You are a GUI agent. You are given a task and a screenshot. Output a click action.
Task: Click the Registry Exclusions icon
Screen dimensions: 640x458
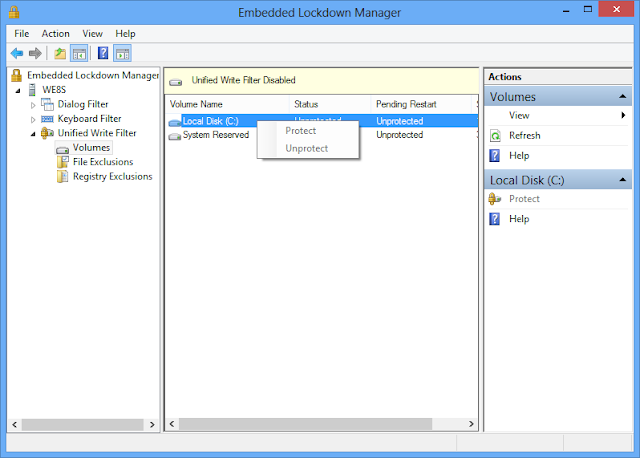62,176
